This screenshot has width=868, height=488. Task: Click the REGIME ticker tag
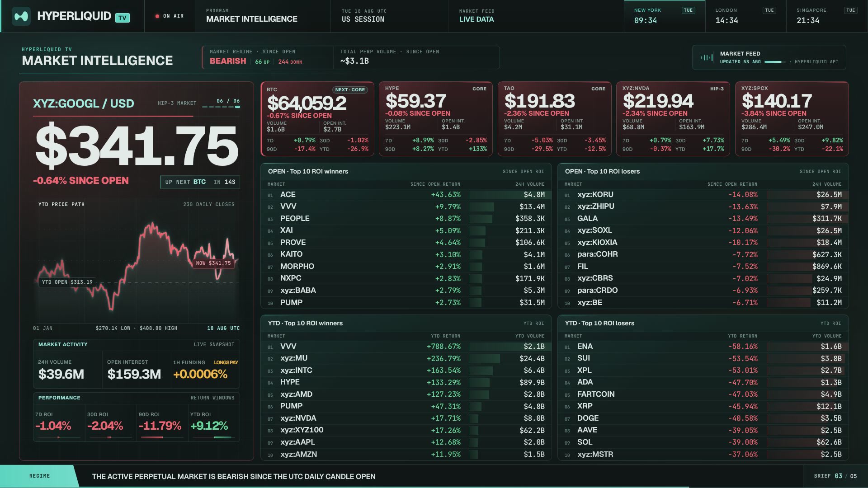(x=40, y=476)
